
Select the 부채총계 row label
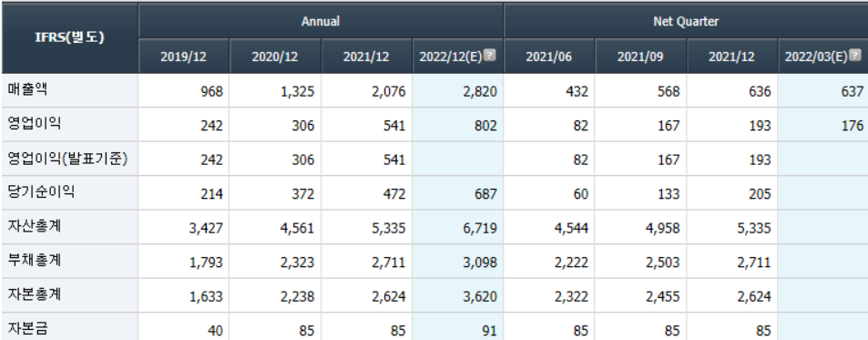click(x=34, y=261)
